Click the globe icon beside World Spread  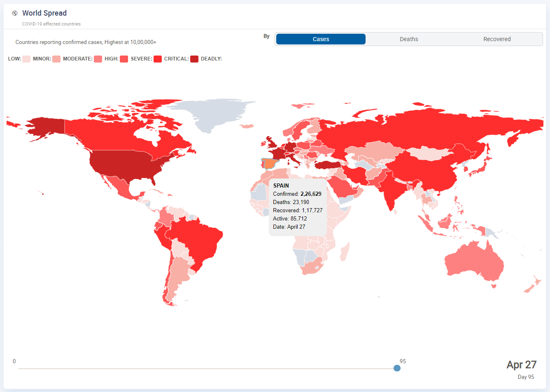pyautogui.click(x=15, y=13)
